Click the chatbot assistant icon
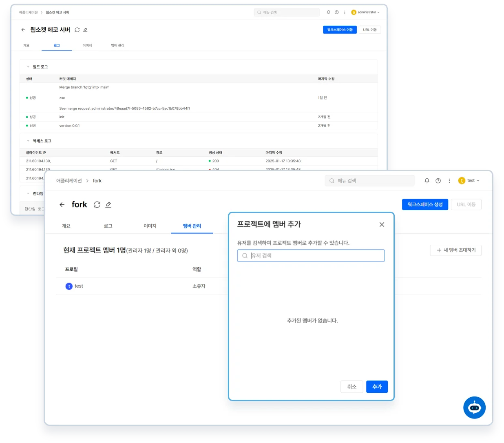504x443 pixels. coord(474,407)
